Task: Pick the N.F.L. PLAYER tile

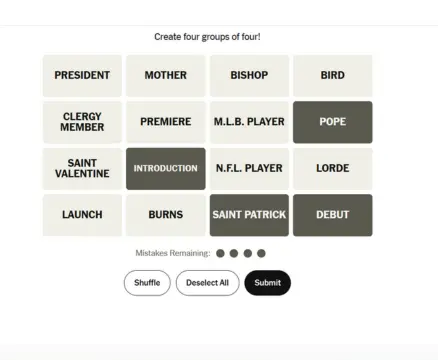Action: [x=249, y=169]
